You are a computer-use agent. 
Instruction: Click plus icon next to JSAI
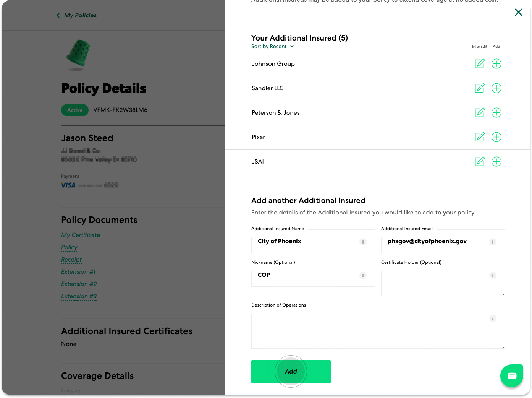click(496, 162)
